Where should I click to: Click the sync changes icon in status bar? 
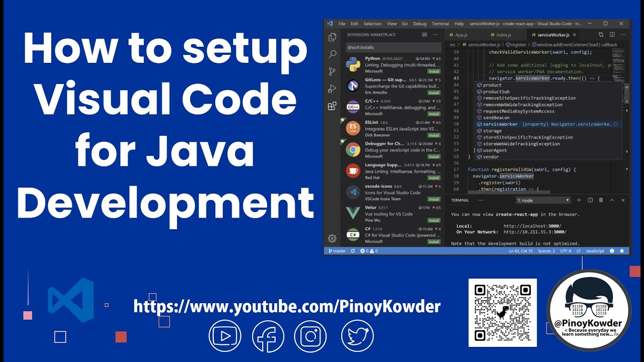(353, 251)
